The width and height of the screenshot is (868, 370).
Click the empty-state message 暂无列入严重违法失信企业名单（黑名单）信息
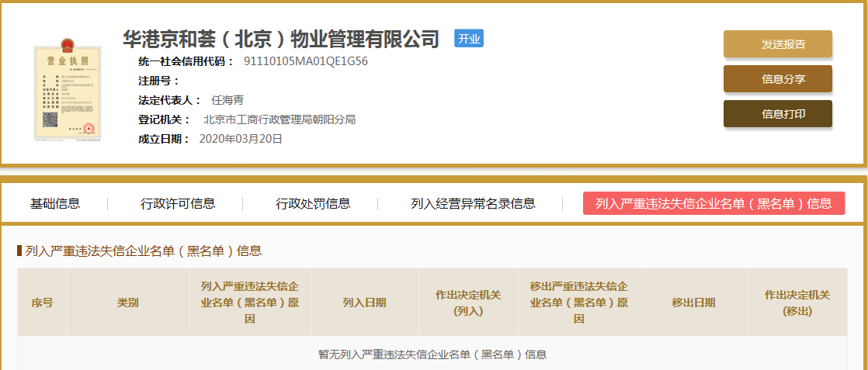click(432, 354)
